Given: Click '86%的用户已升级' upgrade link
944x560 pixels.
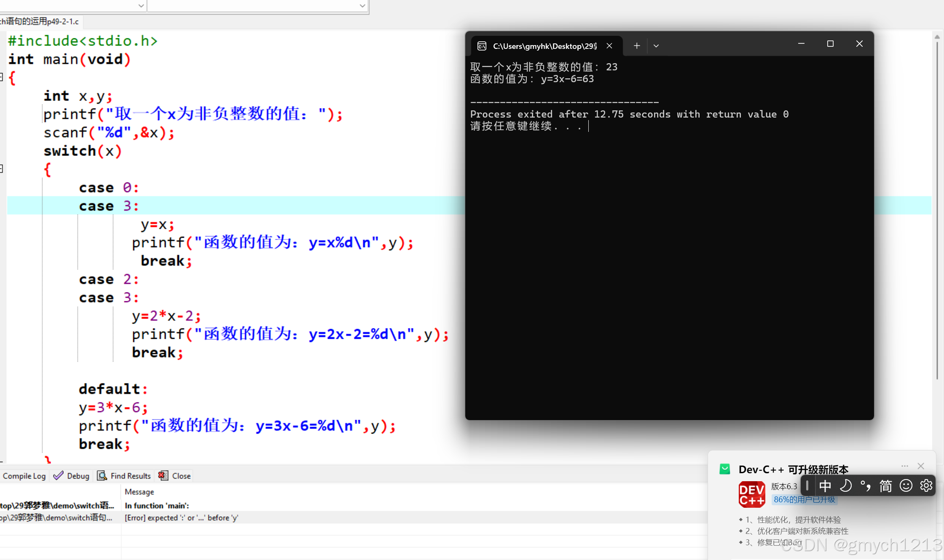Looking at the screenshot, I should [x=804, y=500].
